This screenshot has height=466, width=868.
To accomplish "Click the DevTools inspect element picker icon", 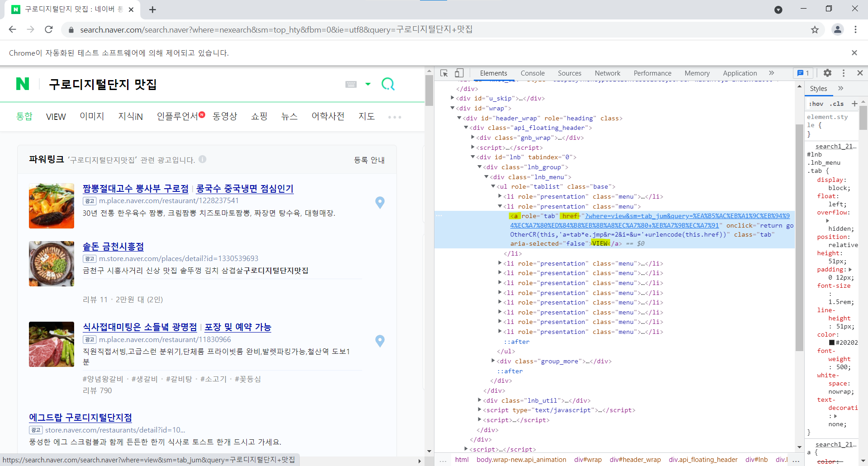I will [444, 73].
